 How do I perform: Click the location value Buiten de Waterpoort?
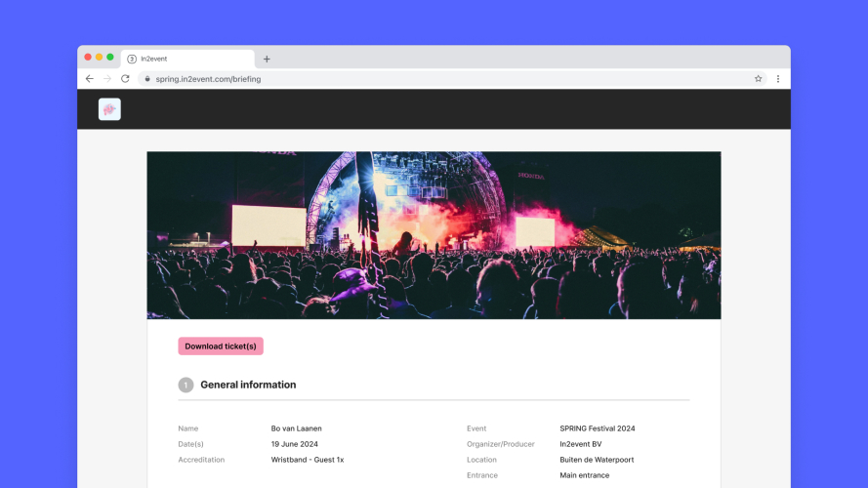(x=597, y=460)
